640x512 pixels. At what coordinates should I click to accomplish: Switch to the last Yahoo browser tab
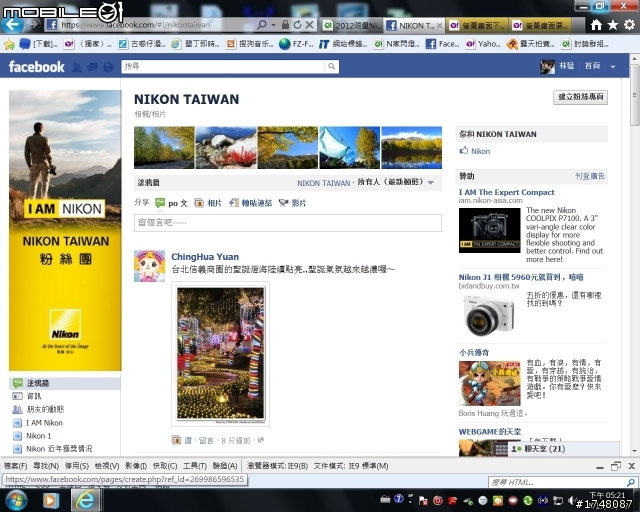[x=540, y=25]
